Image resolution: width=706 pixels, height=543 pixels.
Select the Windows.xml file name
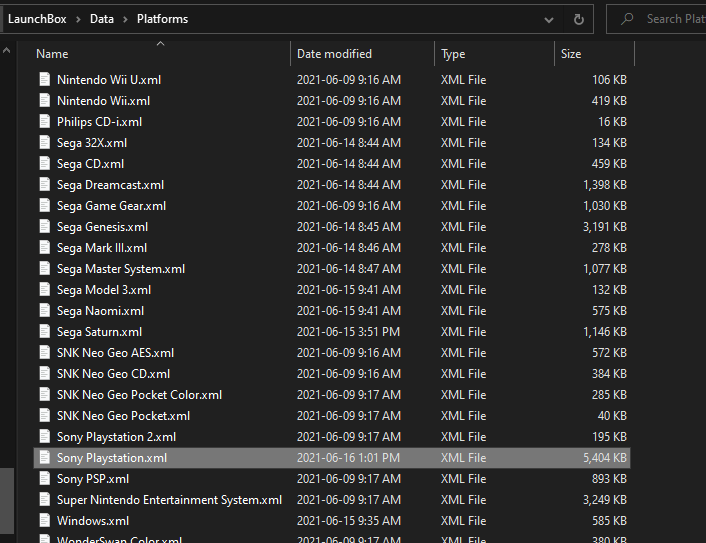pyautogui.click(x=93, y=521)
